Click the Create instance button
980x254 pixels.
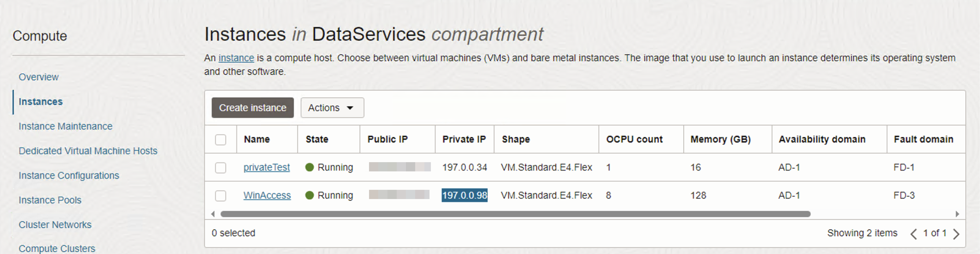pyautogui.click(x=253, y=108)
